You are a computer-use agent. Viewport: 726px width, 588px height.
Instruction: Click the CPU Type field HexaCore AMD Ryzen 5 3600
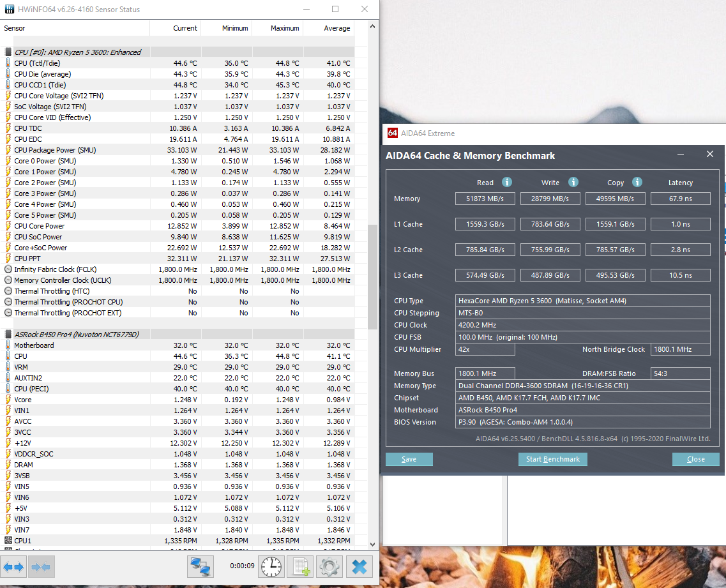point(582,301)
